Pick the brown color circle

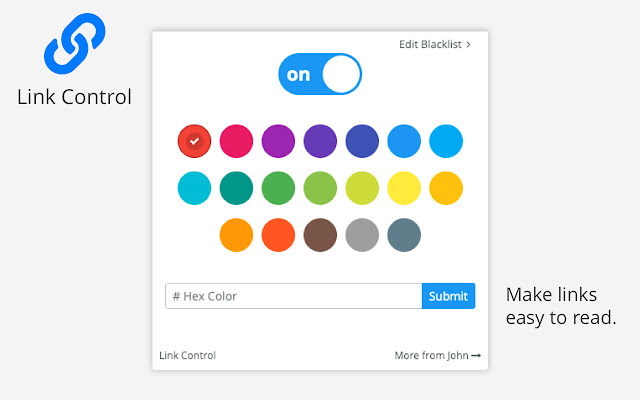[320, 235]
